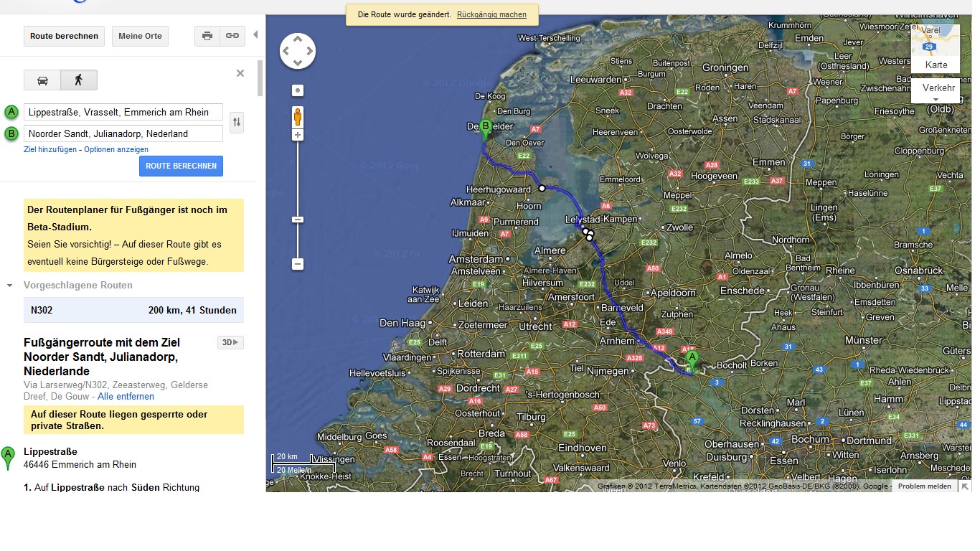Screen dimensions: 980x551
Task: Click the Route berechnen tab button at the top
Action: [x=64, y=36]
